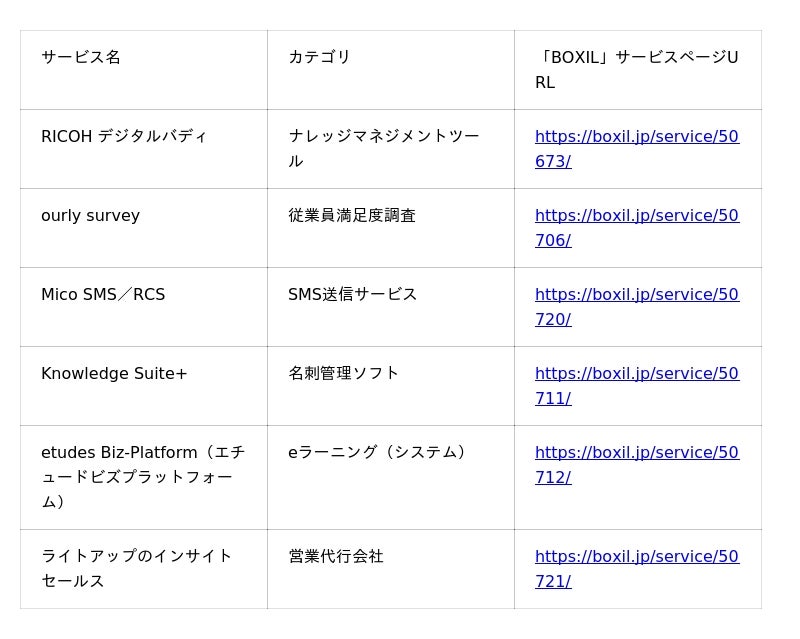
Task: Open the ライトアップのインサイトセールス service link
Action: pos(636,557)
